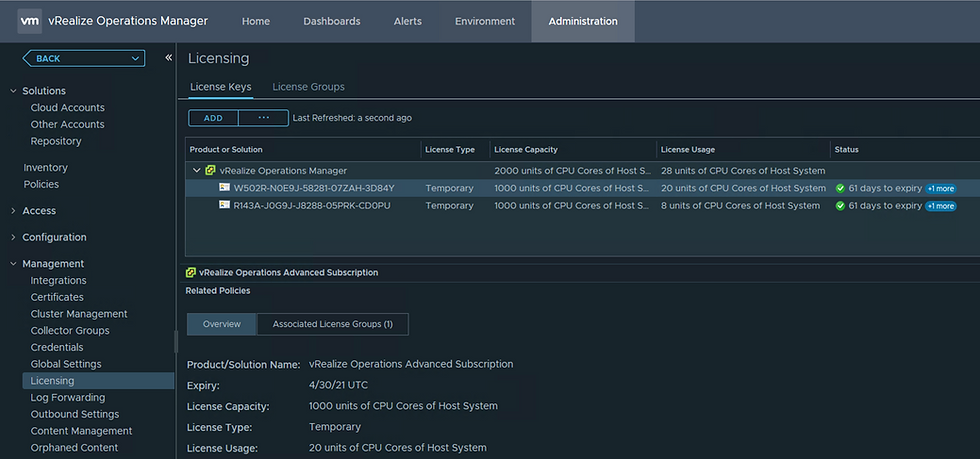Viewport: 980px width, 459px height.
Task: Sort by License Type column header
Action: pos(449,150)
